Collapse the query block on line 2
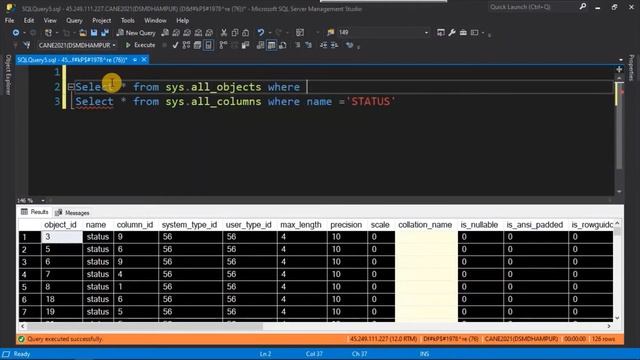The image size is (640, 360). [71, 87]
